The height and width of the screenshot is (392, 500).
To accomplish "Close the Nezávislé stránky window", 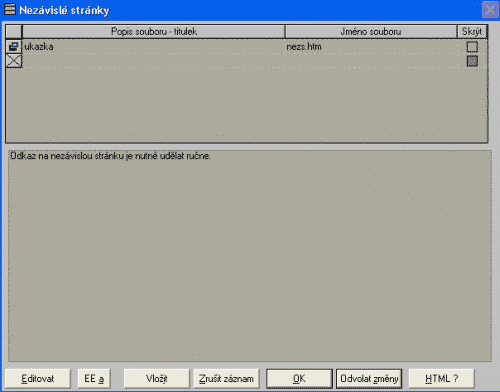I will (x=490, y=10).
